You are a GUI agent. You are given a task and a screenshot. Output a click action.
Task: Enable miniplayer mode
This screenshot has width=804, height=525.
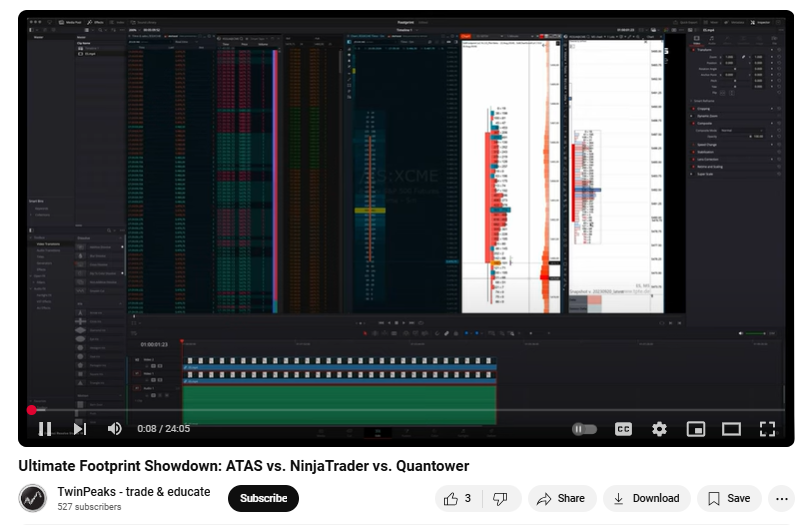tap(695, 429)
